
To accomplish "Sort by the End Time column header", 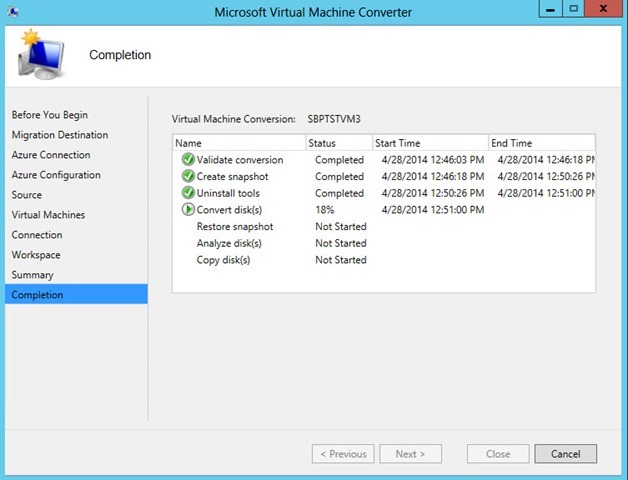I will pos(542,143).
